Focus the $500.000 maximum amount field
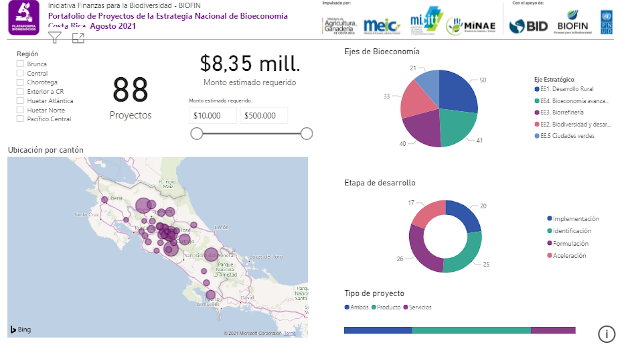Screen dimensions: 630x361 tap(264, 115)
